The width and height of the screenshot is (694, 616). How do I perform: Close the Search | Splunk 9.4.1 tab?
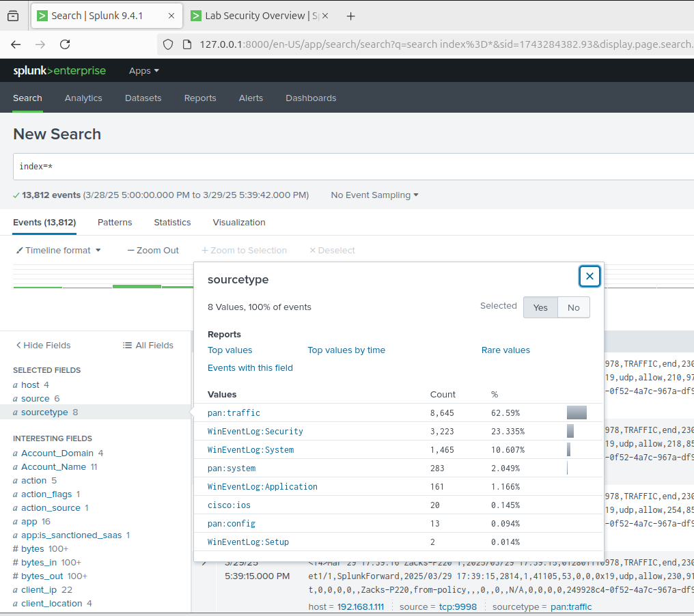(171, 16)
